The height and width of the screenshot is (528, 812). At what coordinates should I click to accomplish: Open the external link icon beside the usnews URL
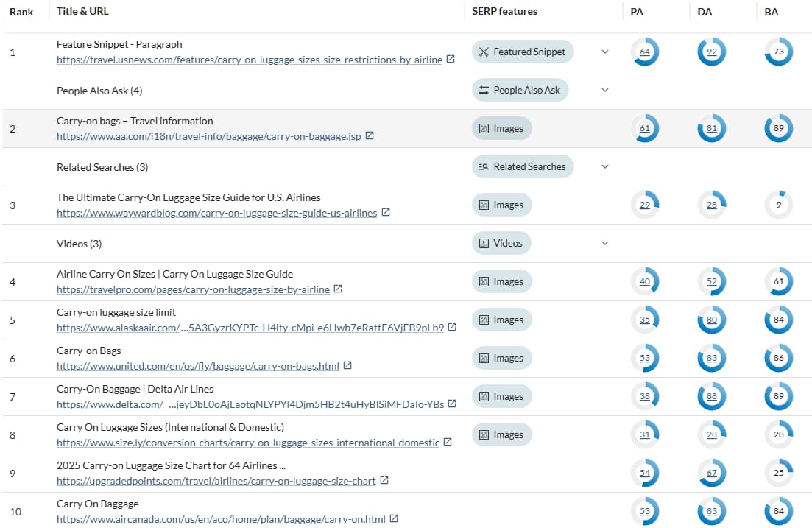[450, 60]
